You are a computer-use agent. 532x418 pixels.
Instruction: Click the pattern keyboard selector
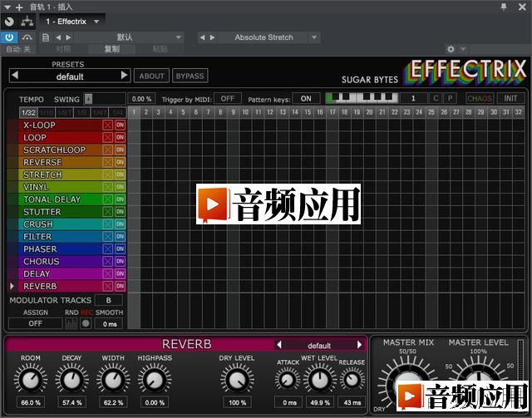[x=362, y=98]
